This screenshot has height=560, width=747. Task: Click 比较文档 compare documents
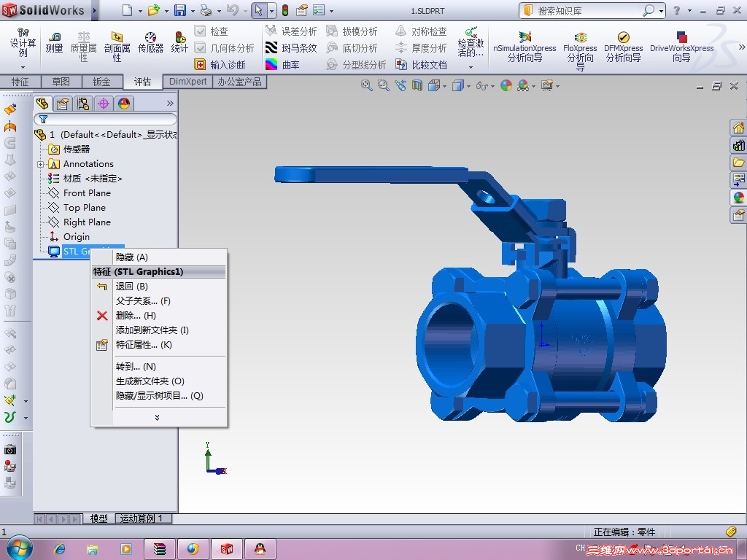[x=422, y=65]
